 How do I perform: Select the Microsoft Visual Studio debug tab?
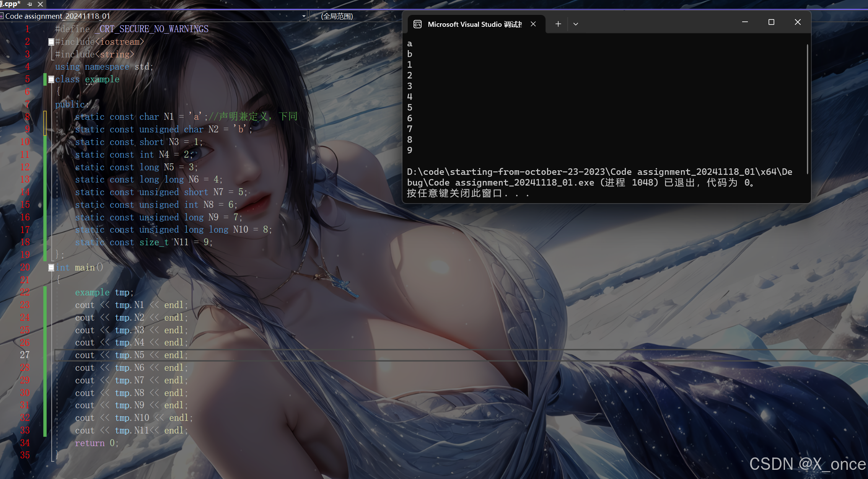[x=474, y=24]
